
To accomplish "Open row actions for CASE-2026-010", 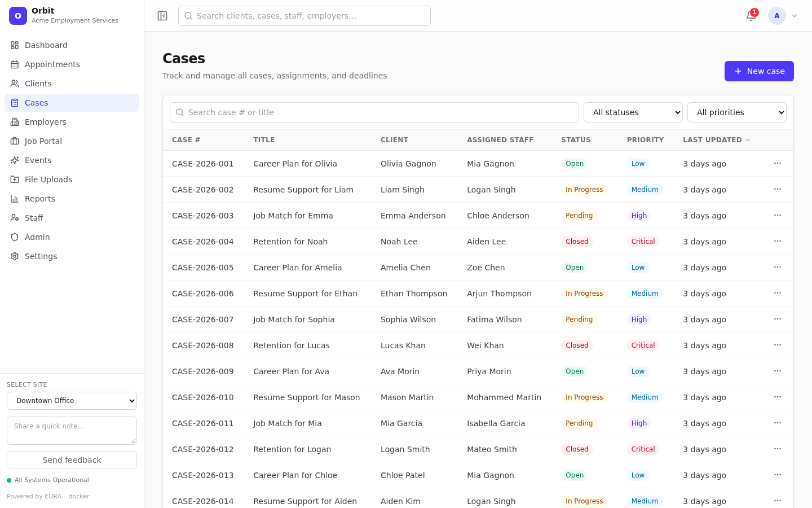I will pos(778,397).
